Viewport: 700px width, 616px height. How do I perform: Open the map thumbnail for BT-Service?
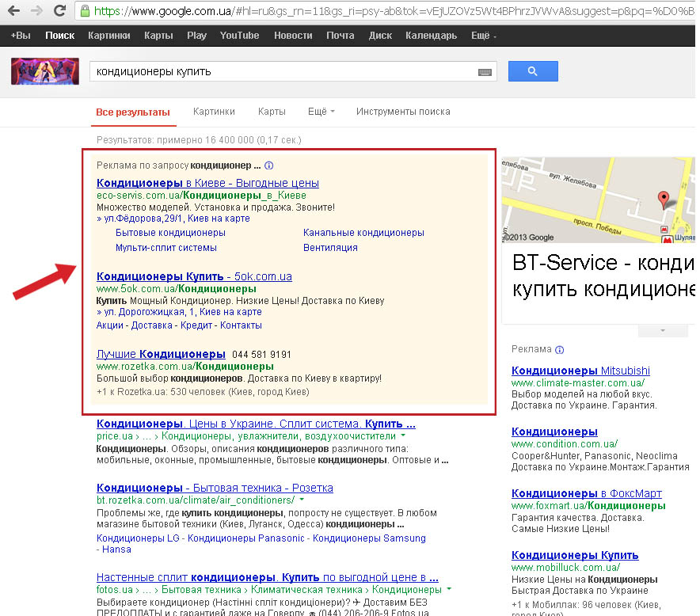(598, 200)
